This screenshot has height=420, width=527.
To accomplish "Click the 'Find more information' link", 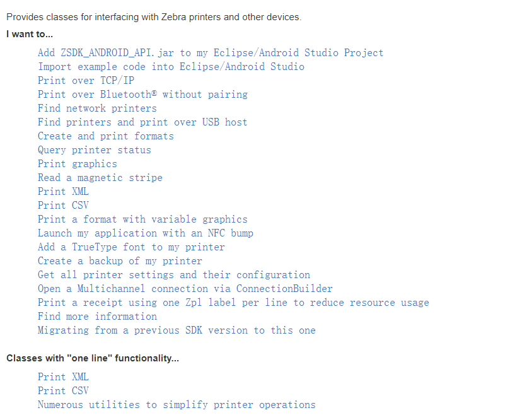I will tap(97, 317).
